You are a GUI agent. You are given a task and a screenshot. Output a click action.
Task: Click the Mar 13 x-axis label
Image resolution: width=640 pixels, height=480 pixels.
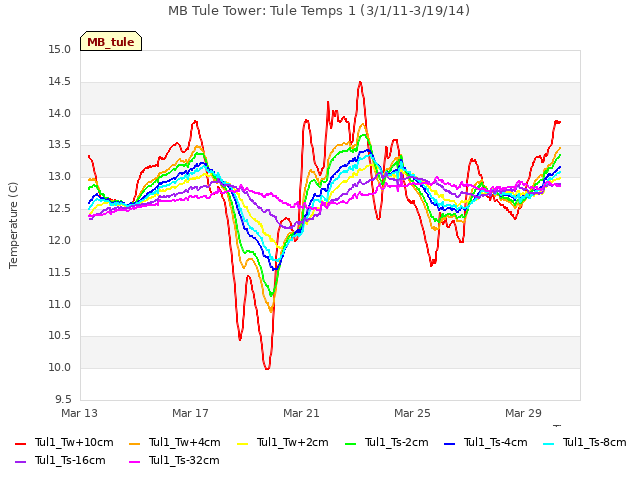tap(80, 413)
